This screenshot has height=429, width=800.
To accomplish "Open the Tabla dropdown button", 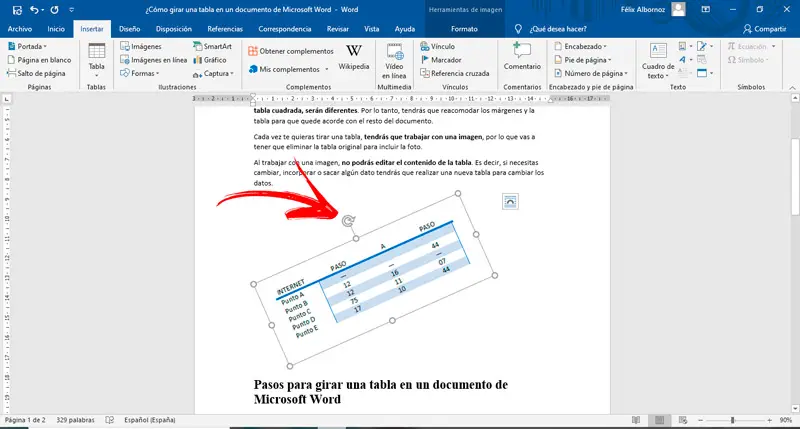I will (96, 60).
